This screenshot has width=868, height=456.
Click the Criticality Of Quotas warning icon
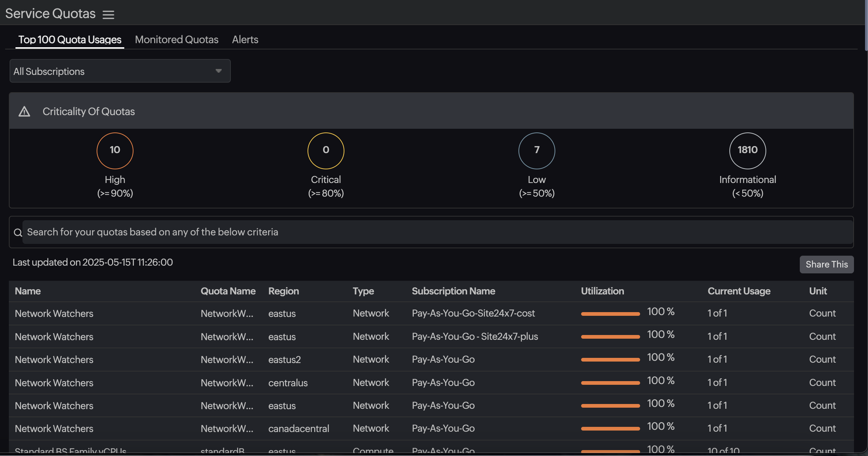coord(24,111)
